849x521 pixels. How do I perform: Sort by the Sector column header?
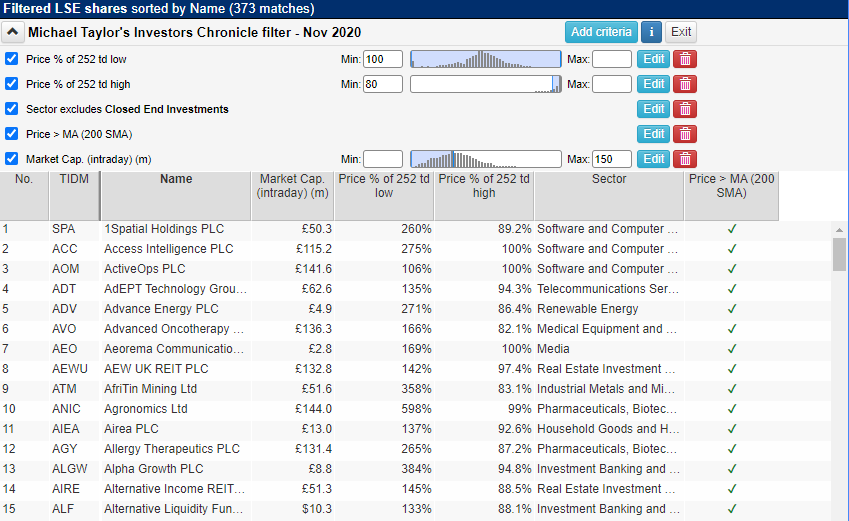pyautogui.click(x=609, y=196)
